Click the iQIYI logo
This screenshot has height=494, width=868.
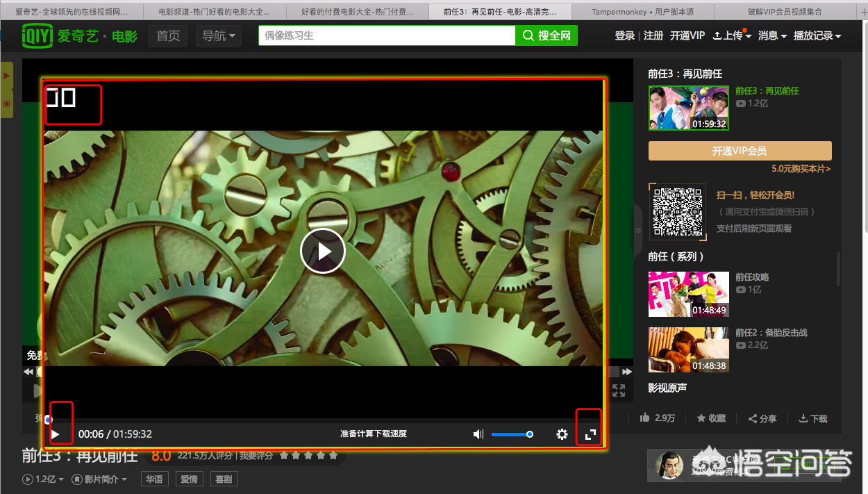[x=37, y=35]
